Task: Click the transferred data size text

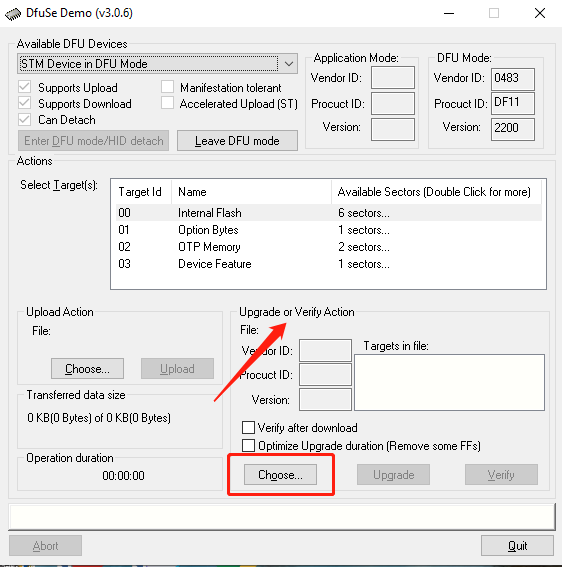Action: [99, 418]
